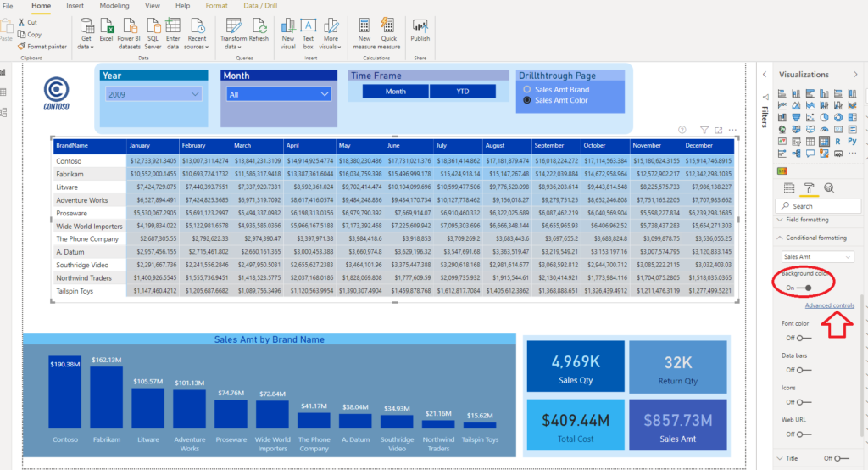868x470 pixels.
Task: Choose the treemap visualization
Action: tap(853, 117)
